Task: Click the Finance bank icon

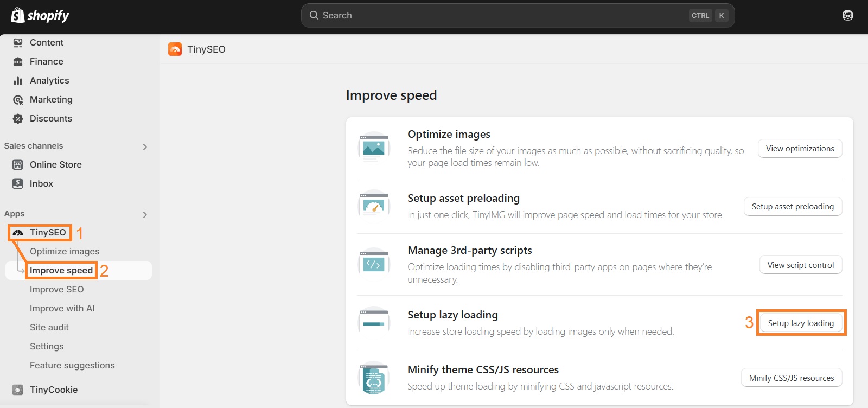Action: (18, 61)
